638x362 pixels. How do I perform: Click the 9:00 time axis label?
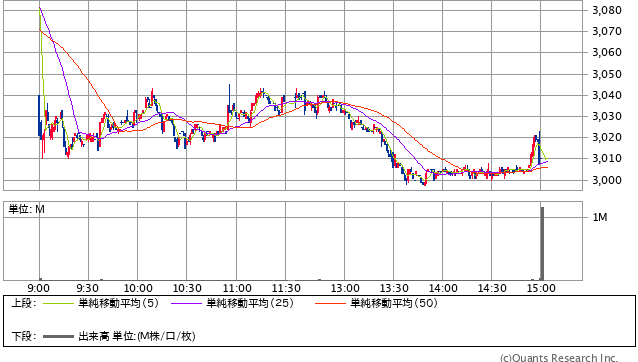tap(39, 288)
